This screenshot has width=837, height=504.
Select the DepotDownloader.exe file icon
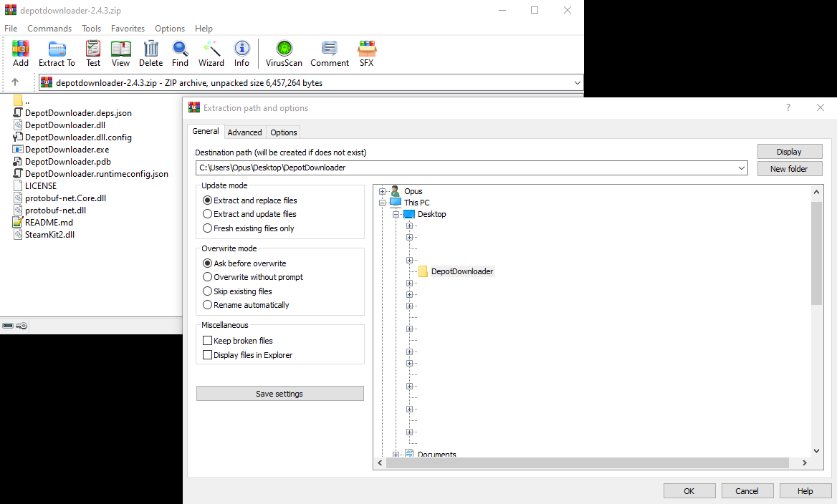point(18,150)
